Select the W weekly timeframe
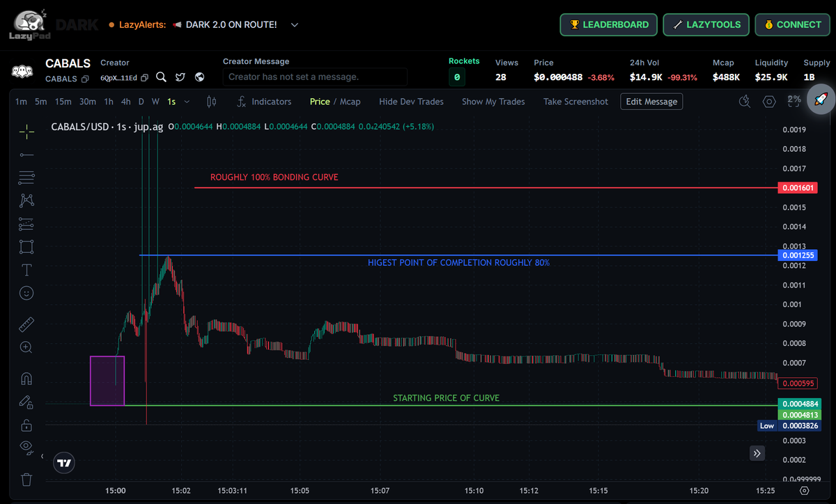 coord(155,102)
